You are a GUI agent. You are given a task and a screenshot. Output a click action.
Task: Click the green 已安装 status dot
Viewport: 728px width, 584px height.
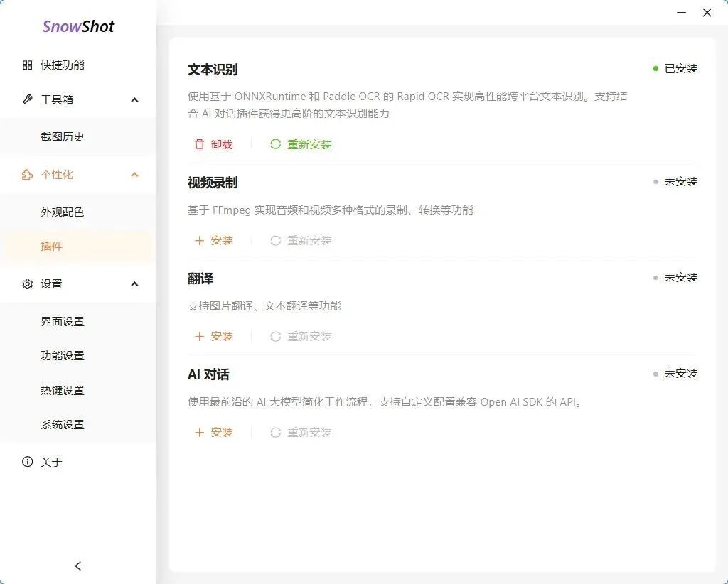(655, 68)
